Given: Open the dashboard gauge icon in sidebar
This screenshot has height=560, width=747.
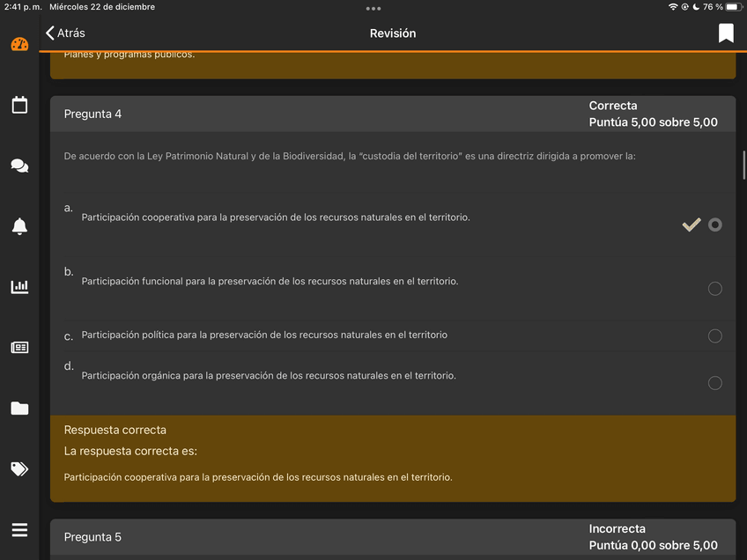Looking at the screenshot, I should [x=19, y=44].
